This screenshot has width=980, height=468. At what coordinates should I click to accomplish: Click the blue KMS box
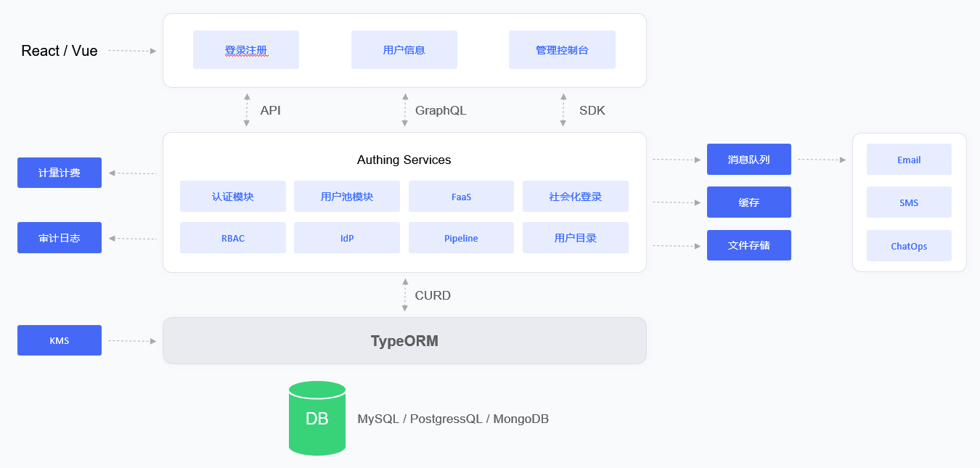click(60, 340)
